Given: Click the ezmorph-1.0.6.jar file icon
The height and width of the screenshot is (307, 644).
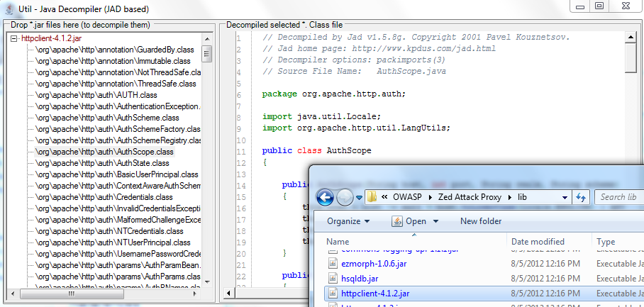Looking at the screenshot, I should tap(332, 262).
